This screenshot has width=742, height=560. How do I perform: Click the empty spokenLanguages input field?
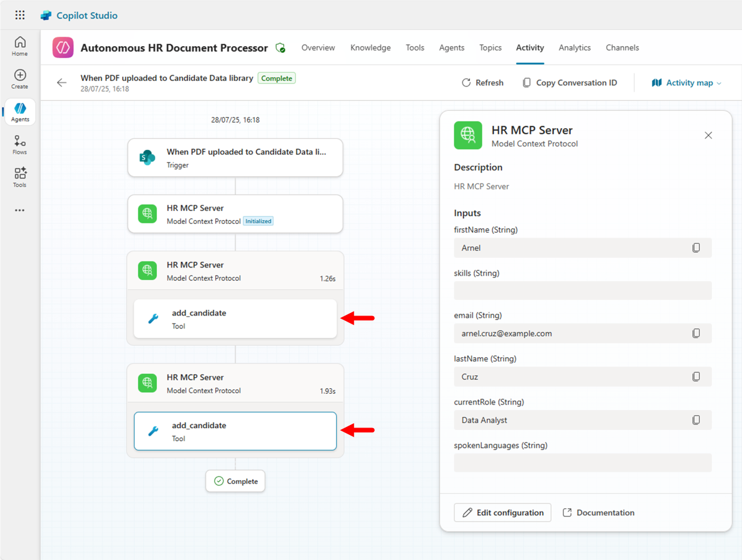coord(583,462)
